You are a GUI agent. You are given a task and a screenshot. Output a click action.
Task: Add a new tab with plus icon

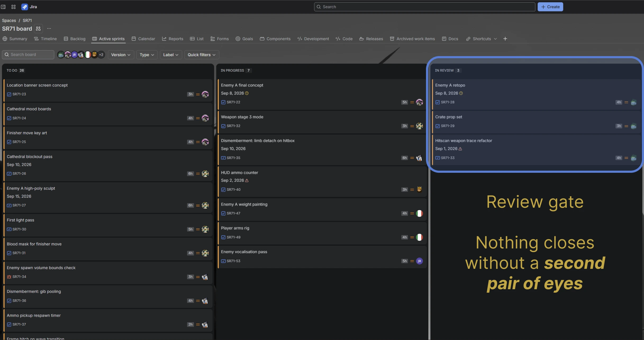[505, 39]
